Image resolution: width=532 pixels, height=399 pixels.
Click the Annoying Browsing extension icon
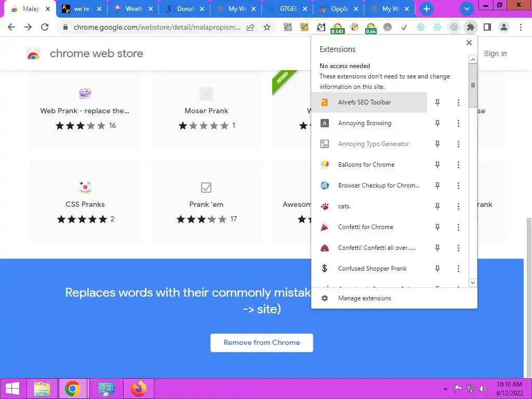click(x=325, y=123)
